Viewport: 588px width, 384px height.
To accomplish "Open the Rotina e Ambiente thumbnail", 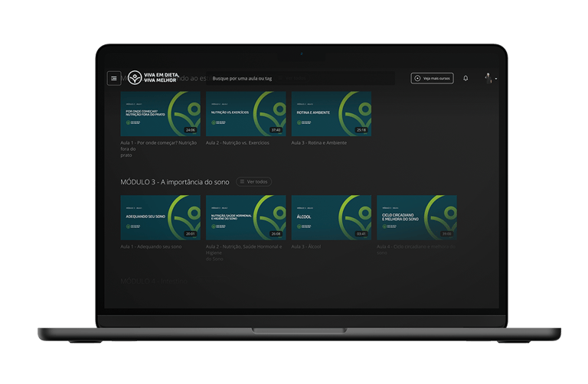I will (332, 114).
